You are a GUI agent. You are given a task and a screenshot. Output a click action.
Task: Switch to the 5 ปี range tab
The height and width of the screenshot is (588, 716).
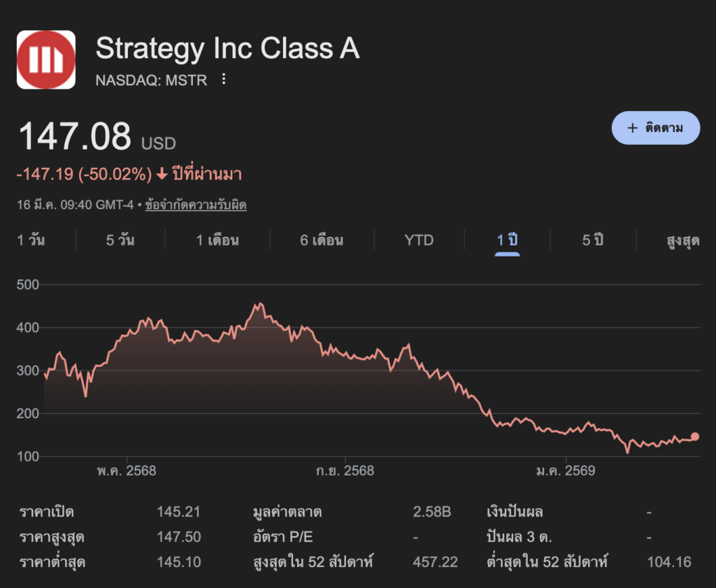pos(593,241)
